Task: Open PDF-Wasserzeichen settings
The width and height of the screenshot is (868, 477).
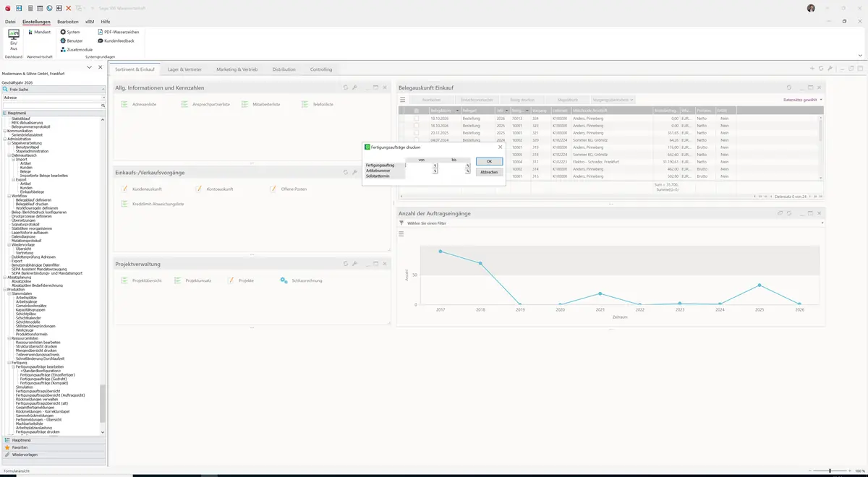Action: pos(119,32)
